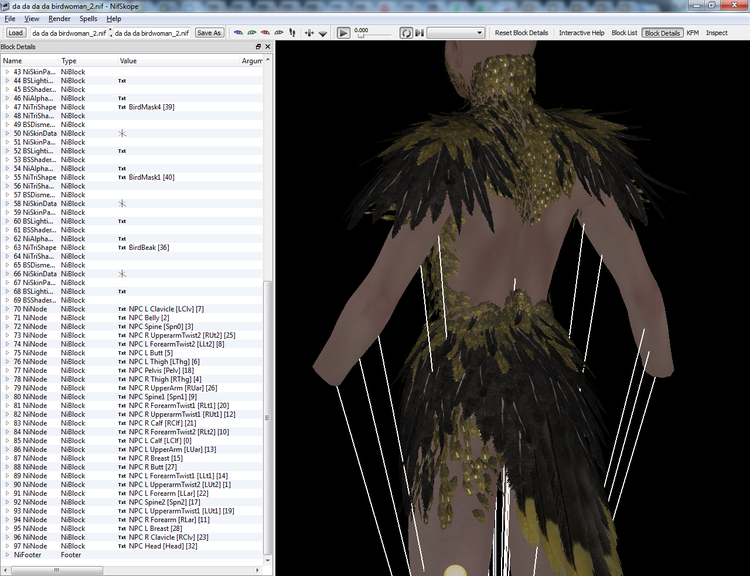Toggle the Interactive Help panel
Viewport: 750px width, 576px height.
pyautogui.click(x=582, y=33)
